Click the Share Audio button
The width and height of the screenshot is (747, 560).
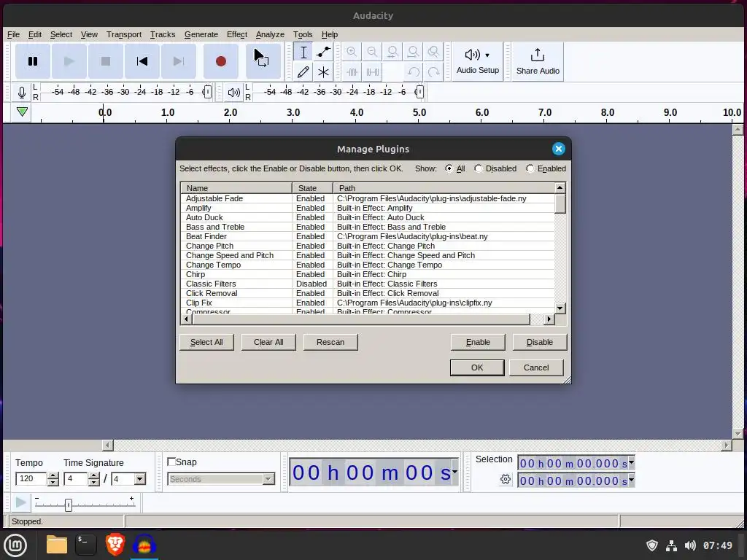538,61
